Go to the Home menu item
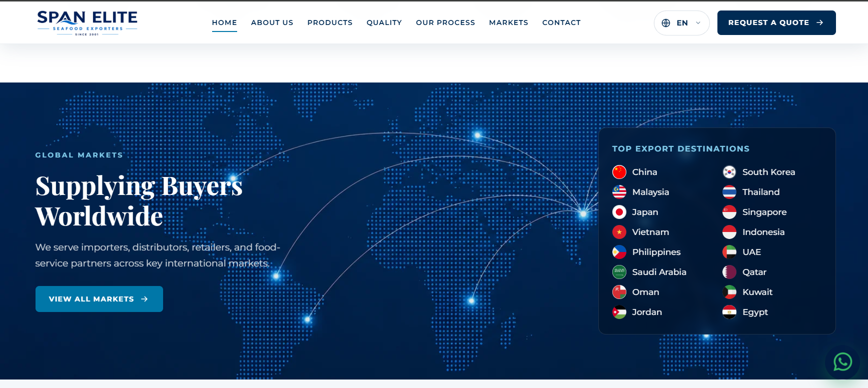This screenshot has height=388, width=868. [225, 22]
